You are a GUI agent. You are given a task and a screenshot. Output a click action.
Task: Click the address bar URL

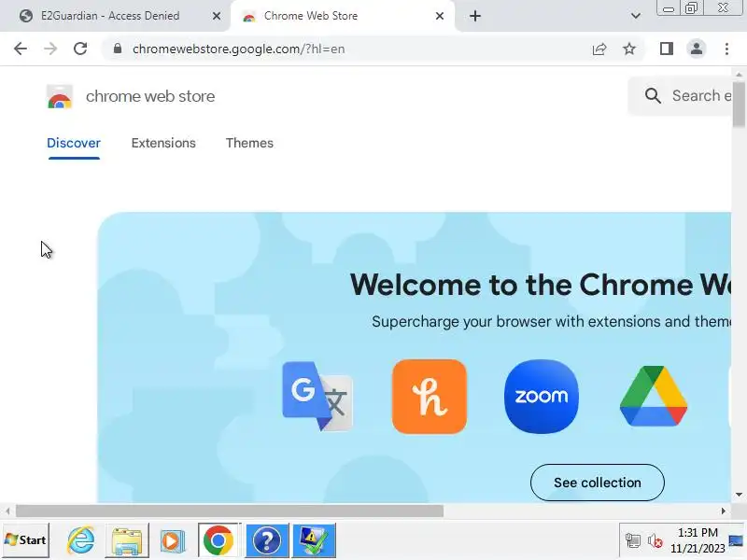click(239, 49)
